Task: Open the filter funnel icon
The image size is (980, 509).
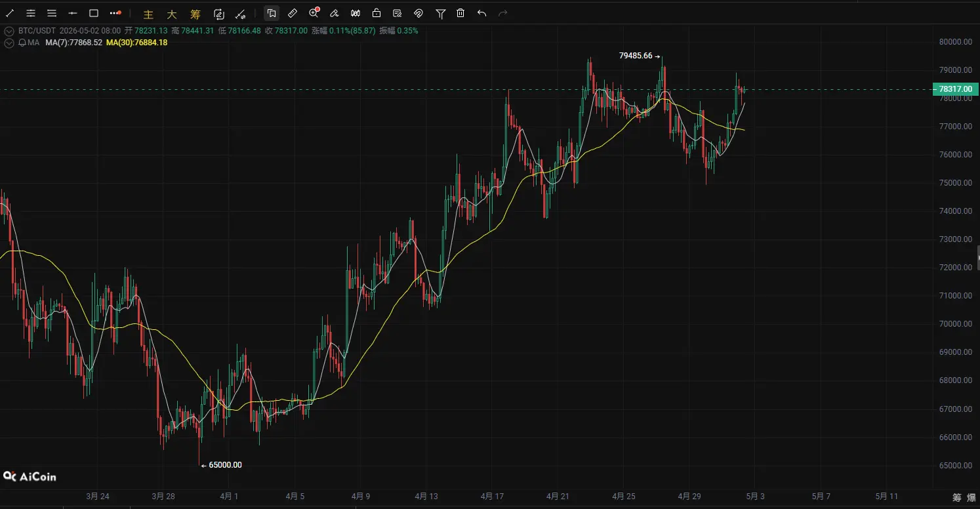Action: tap(440, 13)
